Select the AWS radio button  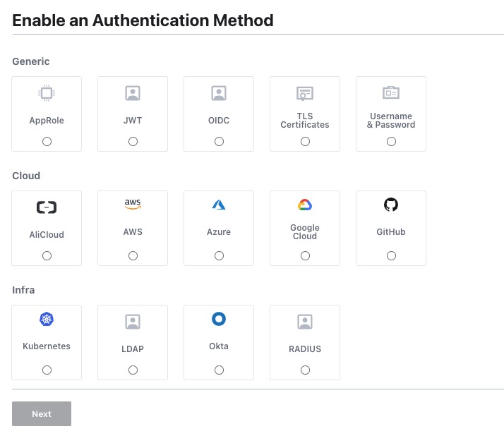click(133, 255)
